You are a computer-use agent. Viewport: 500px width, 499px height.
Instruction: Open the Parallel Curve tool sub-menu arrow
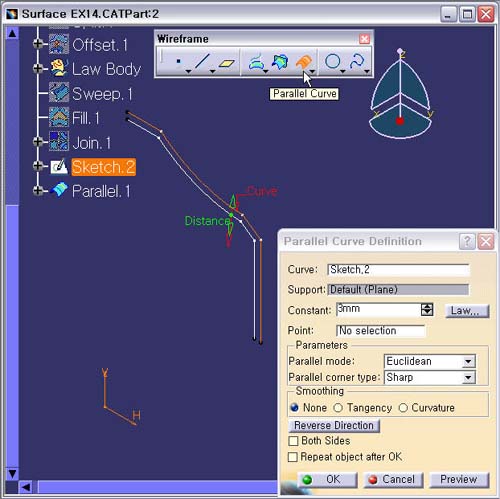pos(313,71)
